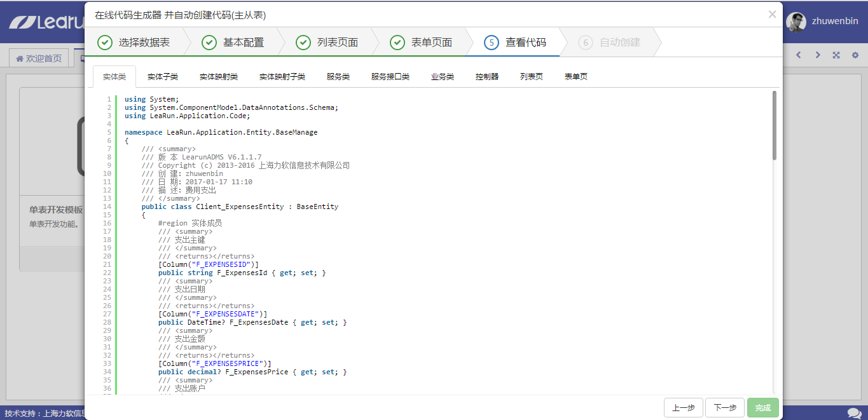Click the code vertical scrollbar thumb
The height and width of the screenshot is (420, 868).
point(774,125)
